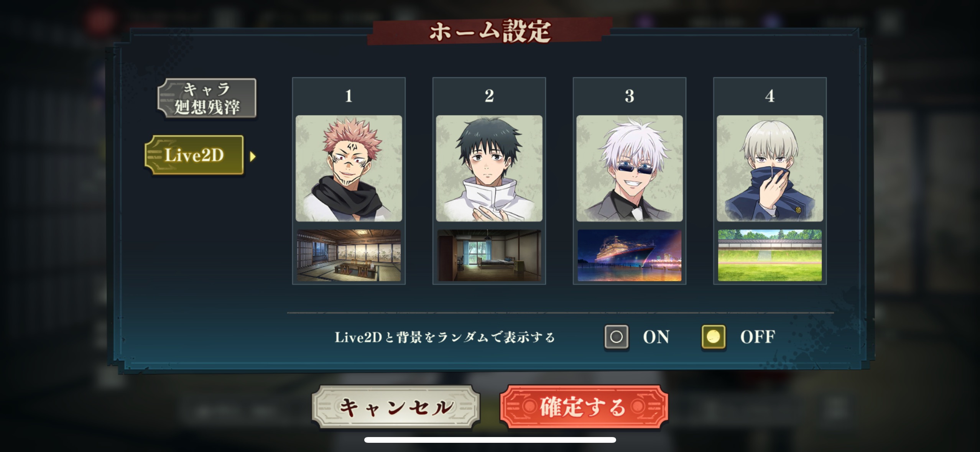
Task: Open slot number 4 header
Action: coord(770,96)
